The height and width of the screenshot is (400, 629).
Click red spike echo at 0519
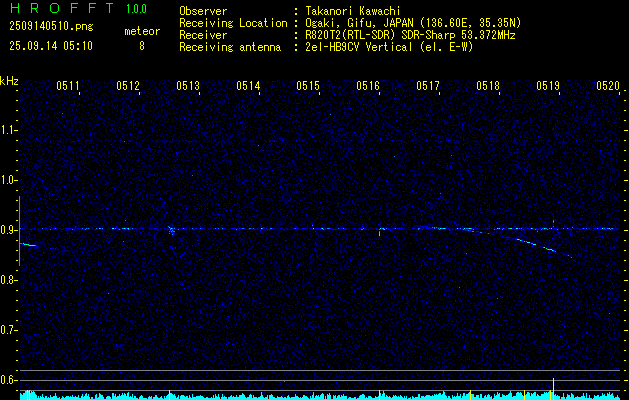[553, 223]
